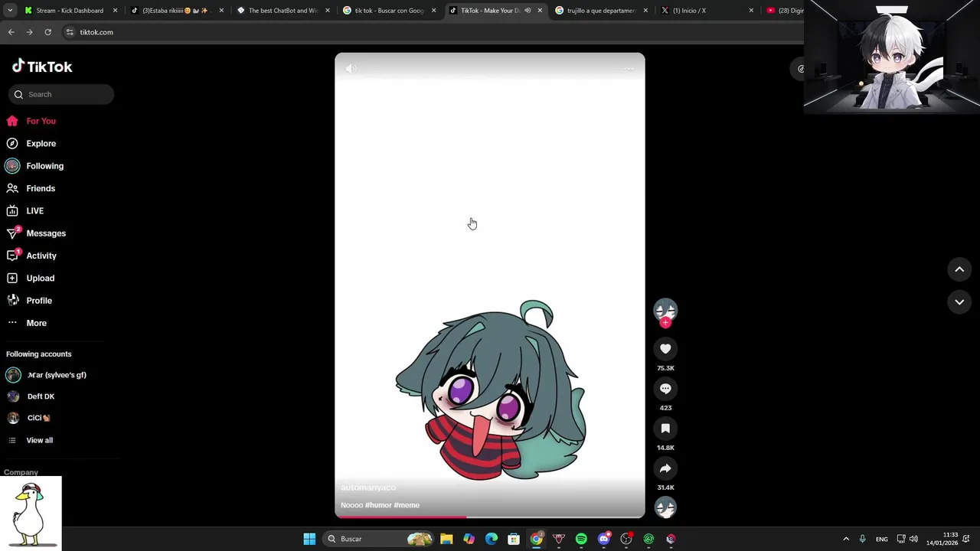Open Microsoft Store from the taskbar

514,539
